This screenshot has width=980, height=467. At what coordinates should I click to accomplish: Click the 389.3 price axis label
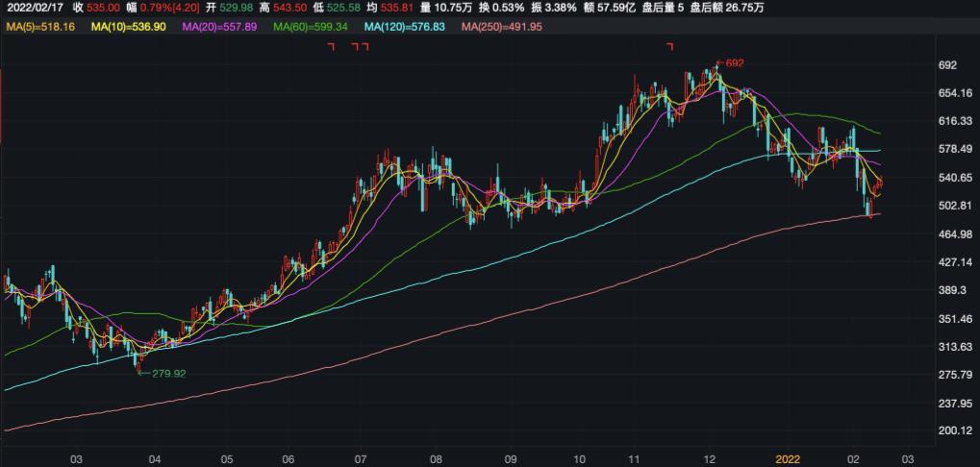tap(952, 290)
